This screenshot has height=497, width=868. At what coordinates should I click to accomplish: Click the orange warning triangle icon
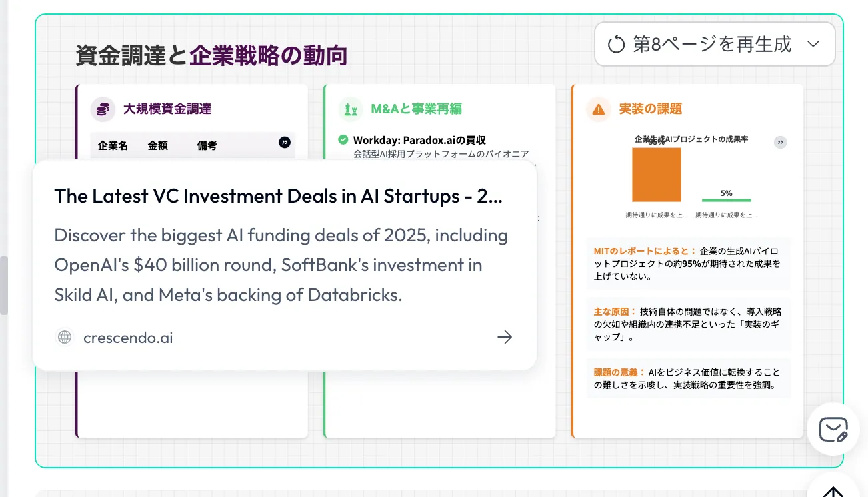599,109
